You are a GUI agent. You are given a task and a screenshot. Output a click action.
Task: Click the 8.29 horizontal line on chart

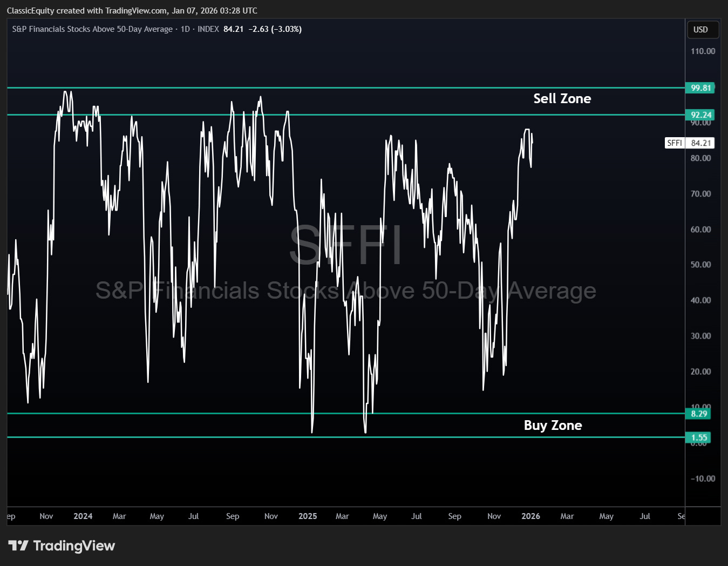click(x=346, y=413)
